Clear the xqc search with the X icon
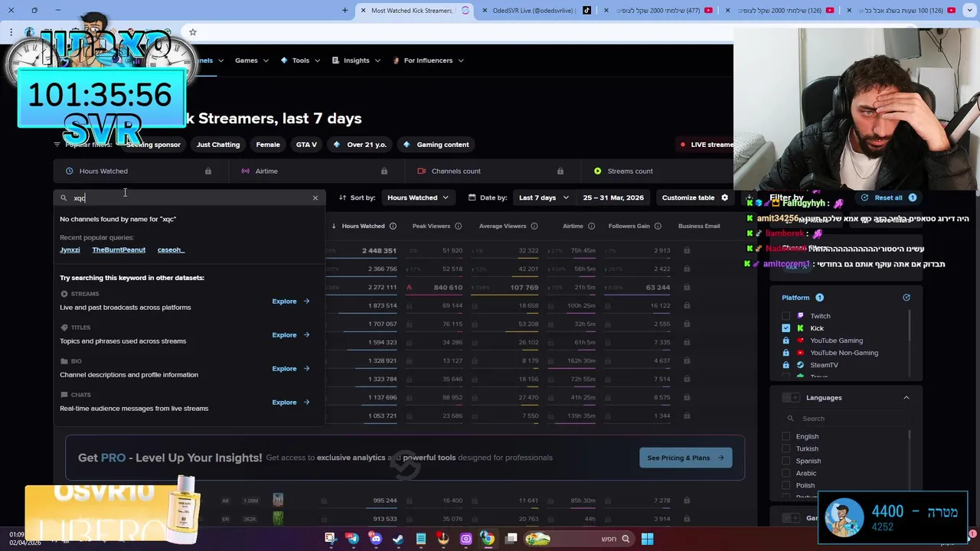This screenshot has height=551, width=980. point(315,198)
